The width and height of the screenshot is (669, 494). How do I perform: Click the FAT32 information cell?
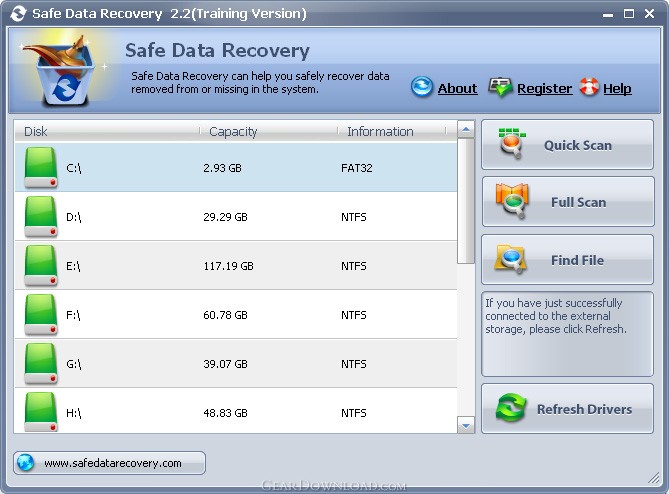[x=357, y=168]
